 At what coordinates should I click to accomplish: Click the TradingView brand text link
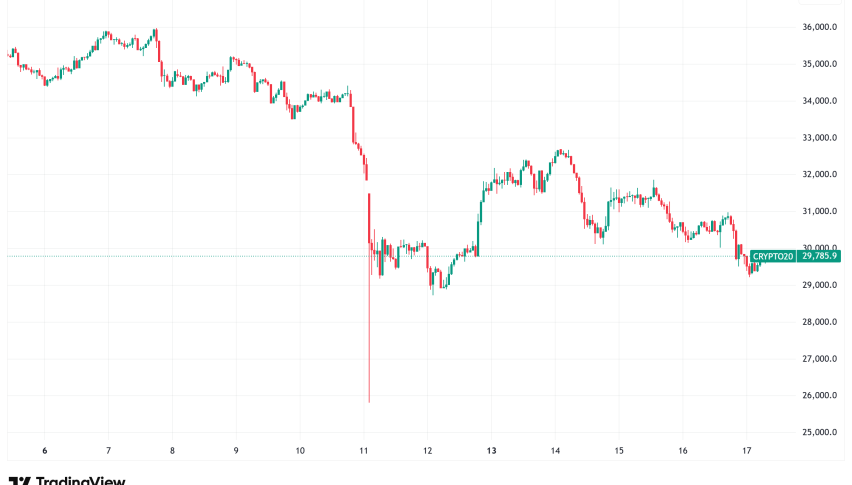(80, 481)
